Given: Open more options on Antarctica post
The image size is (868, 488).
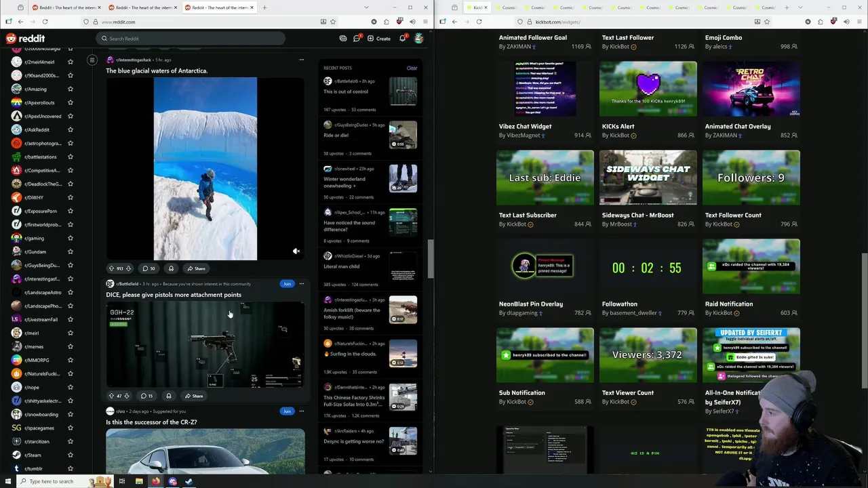Looking at the screenshot, I should (x=302, y=60).
